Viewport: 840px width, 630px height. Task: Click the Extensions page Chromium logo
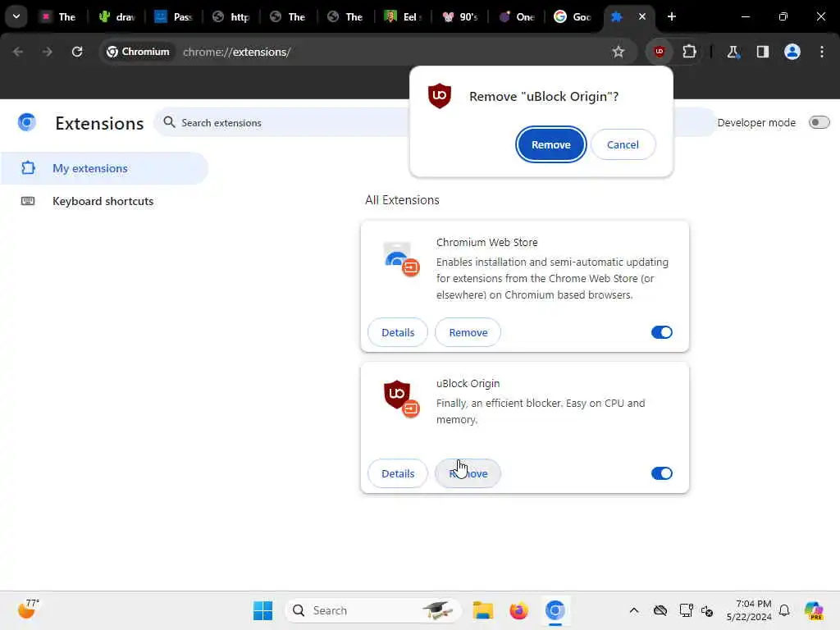pyautogui.click(x=27, y=123)
